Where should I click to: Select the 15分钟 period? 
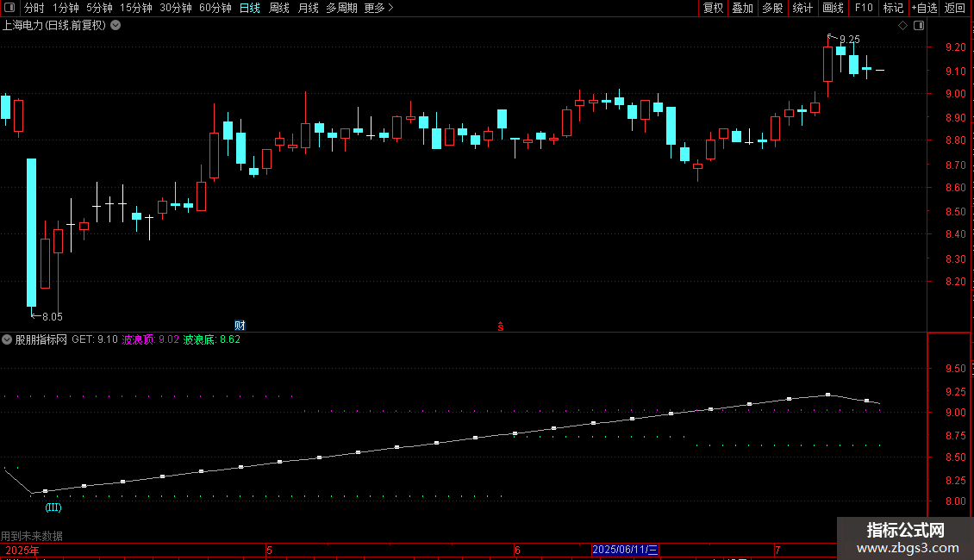tap(136, 8)
